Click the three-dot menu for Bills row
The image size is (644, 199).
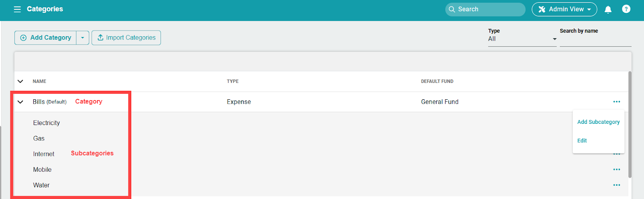point(616,102)
